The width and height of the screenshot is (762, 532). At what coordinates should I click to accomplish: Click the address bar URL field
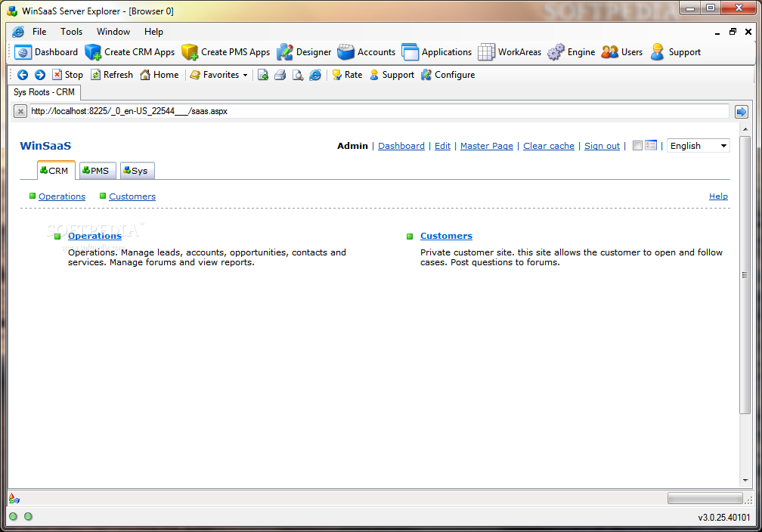point(379,111)
